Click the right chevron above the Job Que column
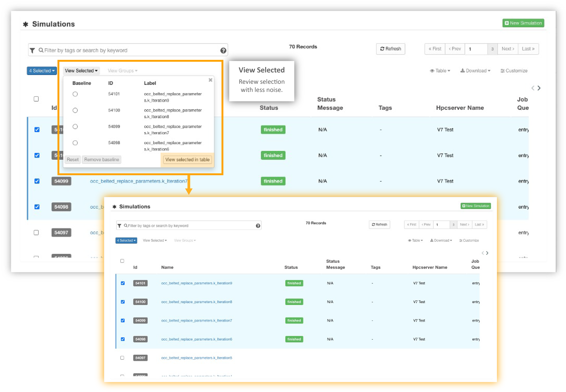This screenshot has width=566, height=392. point(539,88)
